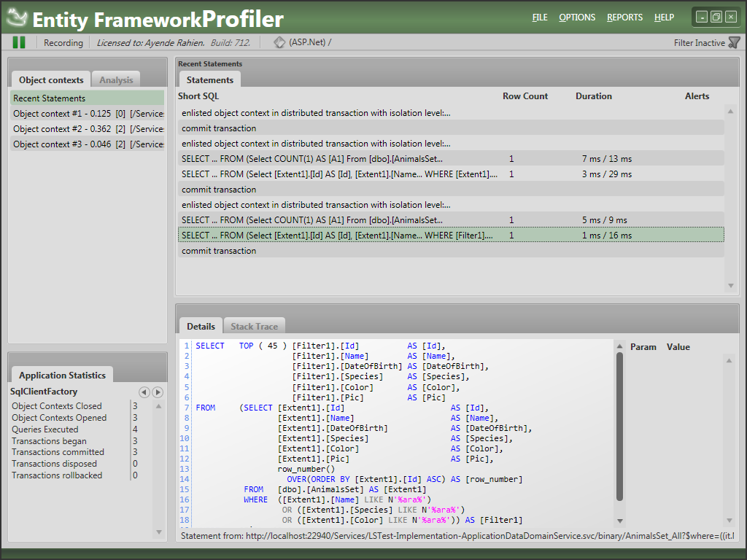Image resolution: width=747 pixels, height=560 pixels.
Task: Click the Filter Inactive label
Action: (699, 43)
